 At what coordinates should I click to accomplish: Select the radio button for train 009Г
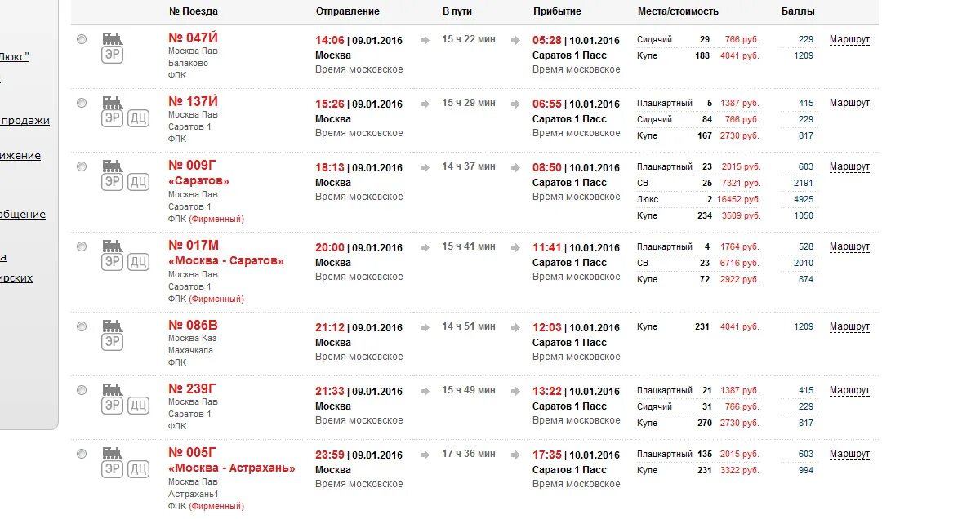pyautogui.click(x=81, y=166)
